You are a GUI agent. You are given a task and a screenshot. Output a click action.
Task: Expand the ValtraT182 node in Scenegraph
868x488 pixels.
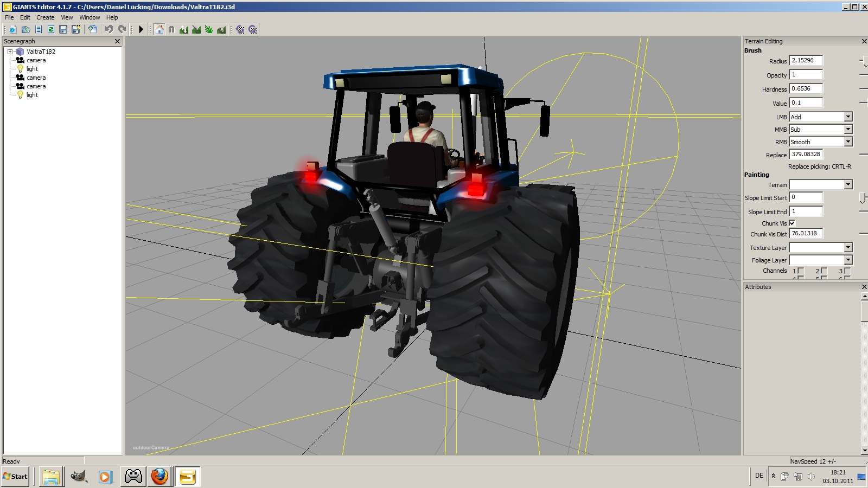10,52
